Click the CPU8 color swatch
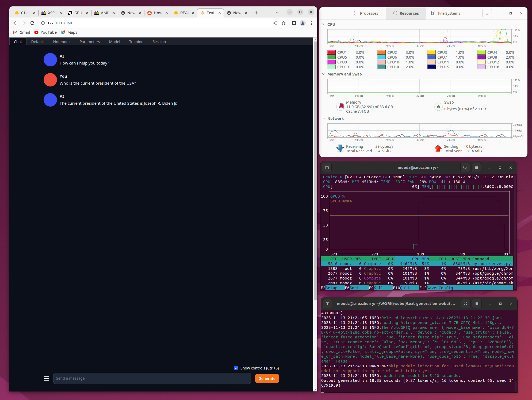Screen dimensions: 532x400 tap(481, 57)
